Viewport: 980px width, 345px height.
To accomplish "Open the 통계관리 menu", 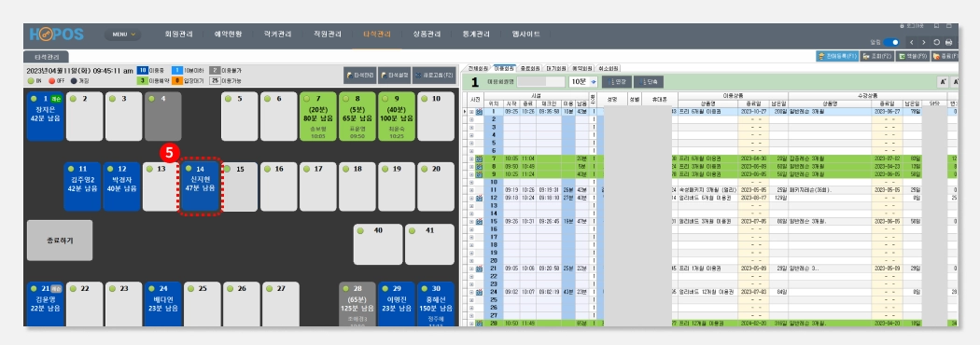I will point(476,34).
